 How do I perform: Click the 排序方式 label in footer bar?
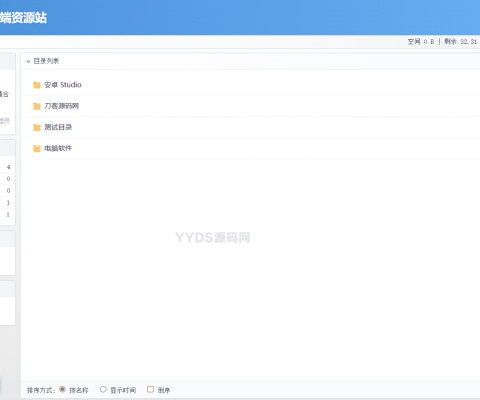pyautogui.click(x=41, y=390)
